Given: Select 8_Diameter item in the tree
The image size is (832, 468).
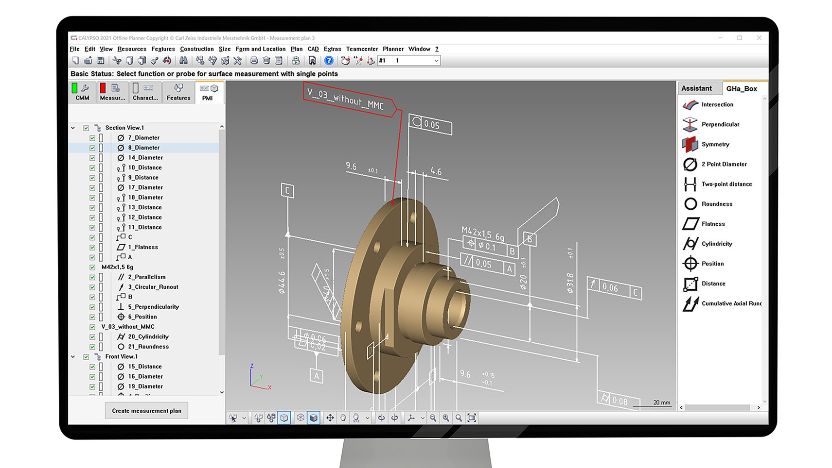Looking at the screenshot, I should (144, 148).
